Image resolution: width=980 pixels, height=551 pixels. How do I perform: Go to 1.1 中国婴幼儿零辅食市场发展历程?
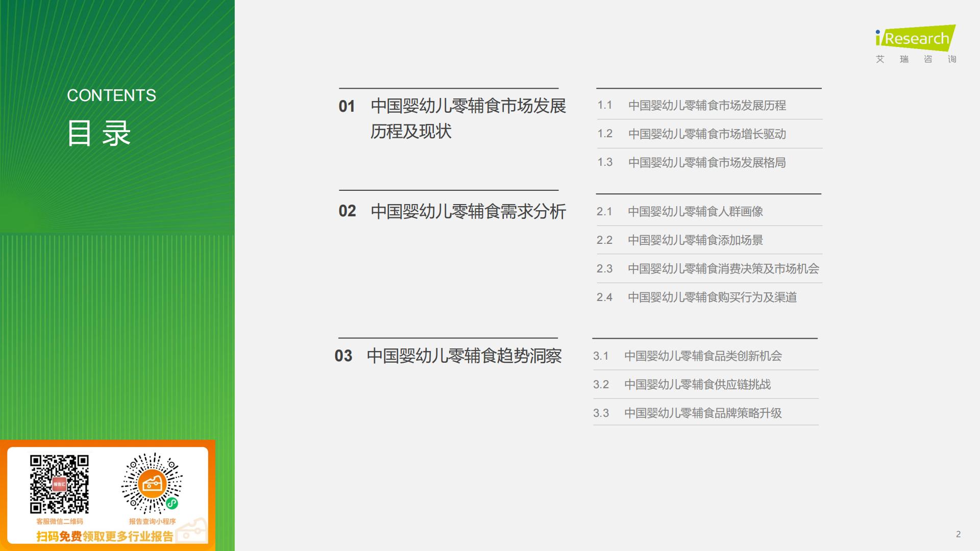692,105
